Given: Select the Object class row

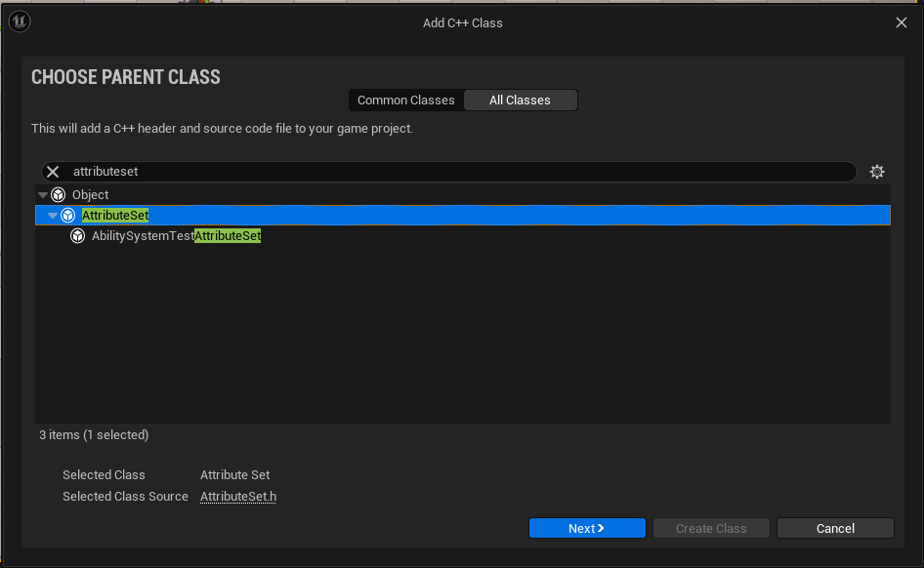Looking at the screenshot, I should click(x=463, y=194).
